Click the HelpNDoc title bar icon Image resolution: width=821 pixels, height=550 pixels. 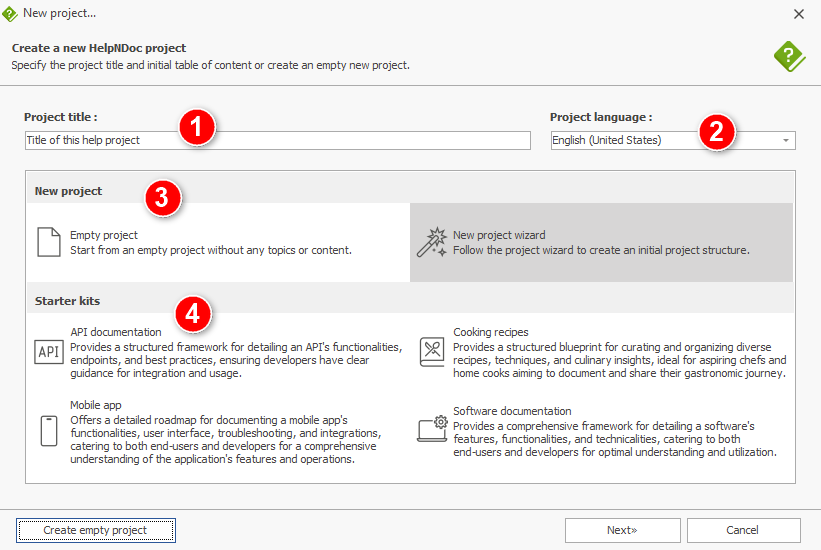coord(10,14)
